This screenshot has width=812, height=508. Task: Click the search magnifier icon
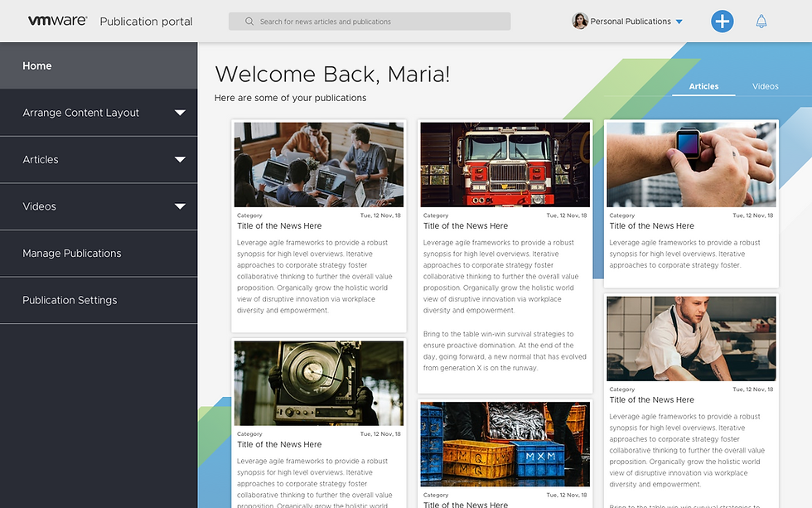click(x=249, y=22)
